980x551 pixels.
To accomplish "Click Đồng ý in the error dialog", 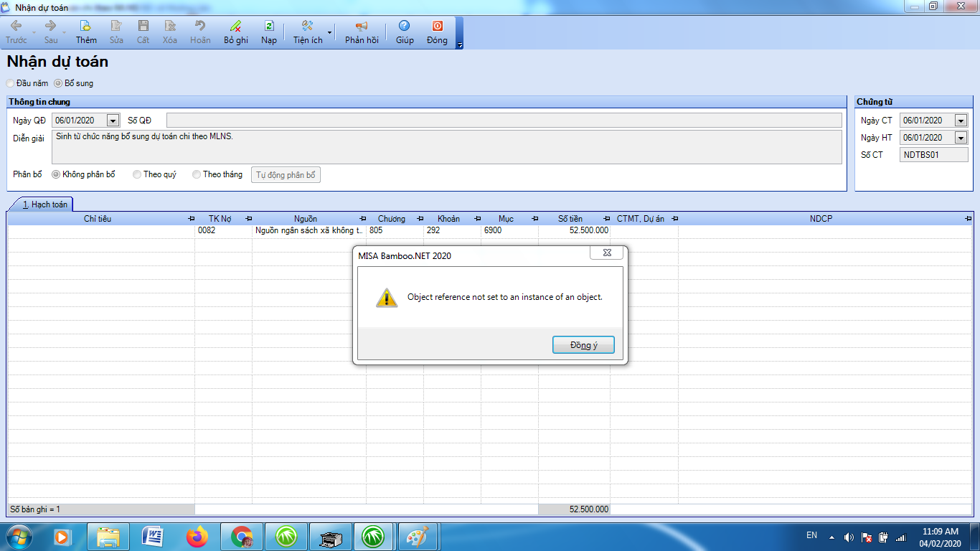I will coord(583,345).
